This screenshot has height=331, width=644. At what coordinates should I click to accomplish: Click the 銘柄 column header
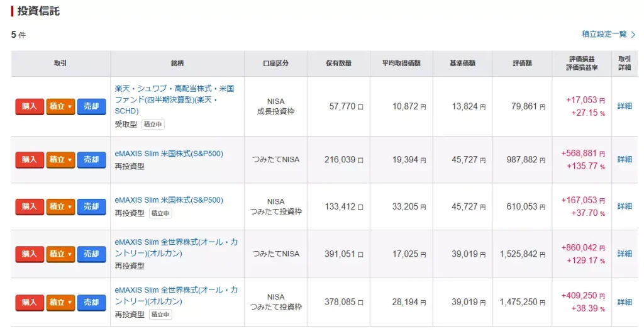click(x=177, y=64)
